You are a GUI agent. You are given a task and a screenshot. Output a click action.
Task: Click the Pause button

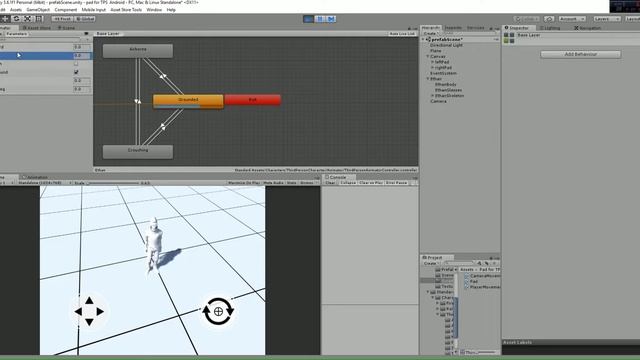320,19
